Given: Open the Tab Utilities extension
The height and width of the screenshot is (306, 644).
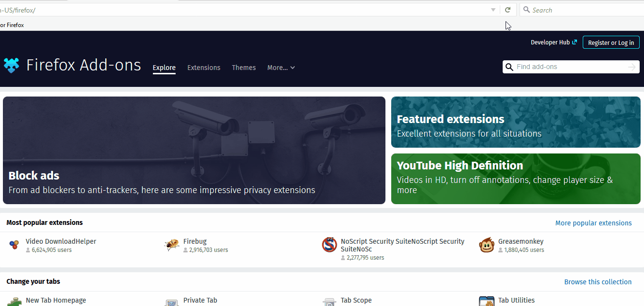Looking at the screenshot, I should 516,300.
